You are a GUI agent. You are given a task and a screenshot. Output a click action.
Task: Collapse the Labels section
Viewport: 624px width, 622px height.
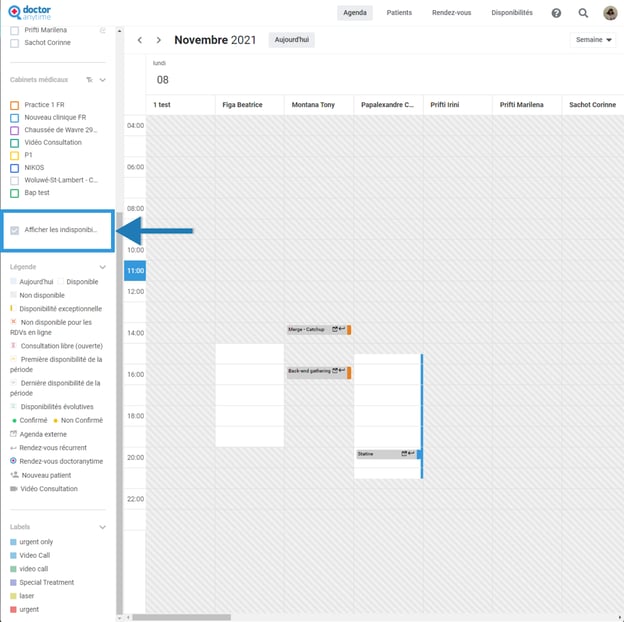click(x=102, y=527)
